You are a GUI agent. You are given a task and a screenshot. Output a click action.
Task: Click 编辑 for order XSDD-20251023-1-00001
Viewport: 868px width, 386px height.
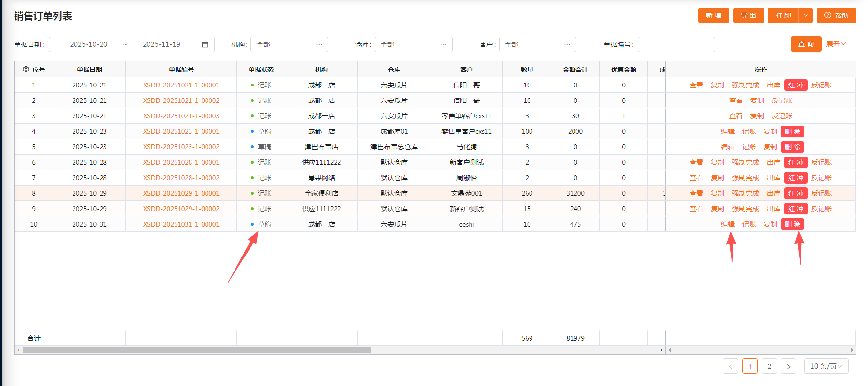[728, 131]
